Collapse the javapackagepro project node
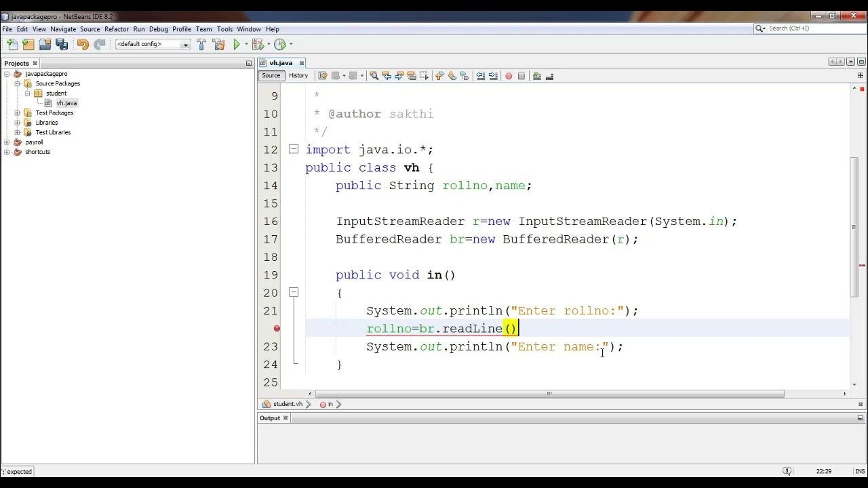This screenshot has width=868, height=488. pyautogui.click(x=7, y=74)
